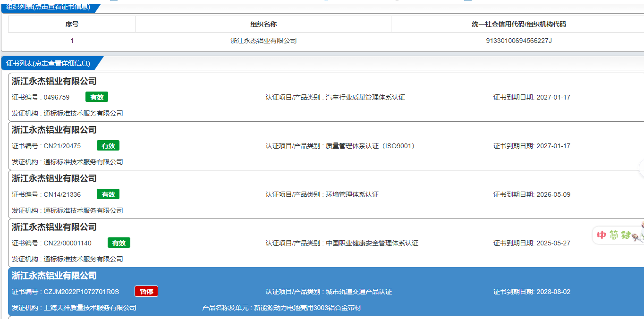Click 发证机构 text in the CN14/21336 card

(x=68, y=210)
